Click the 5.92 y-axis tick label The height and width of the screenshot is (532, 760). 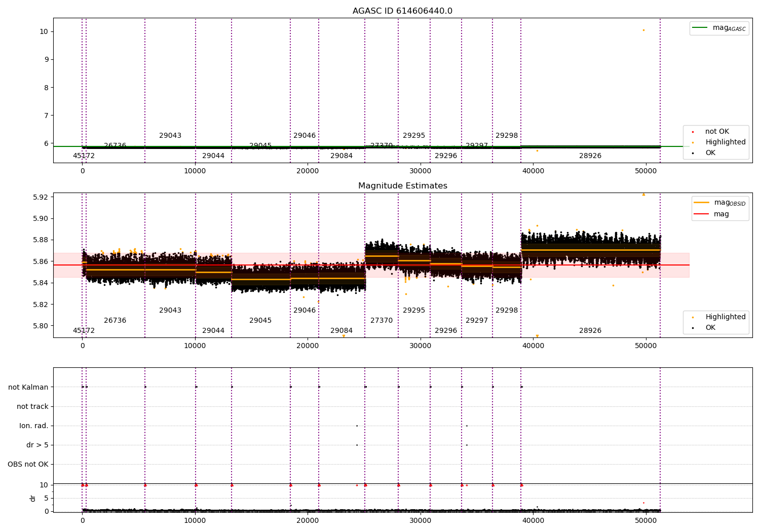tap(41, 197)
